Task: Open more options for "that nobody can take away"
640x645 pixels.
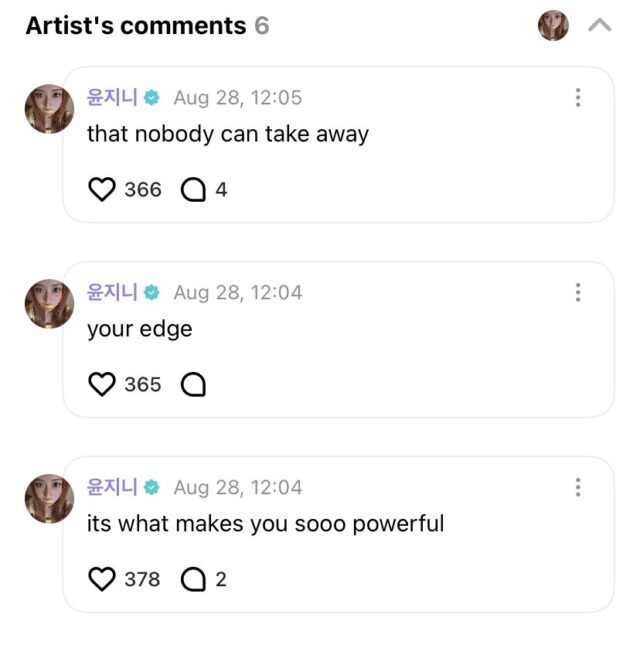Action: pyautogui.click(x=578, y=98)
